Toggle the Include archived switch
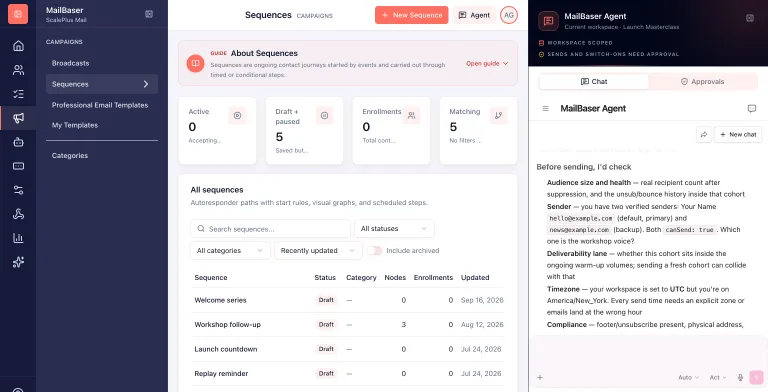Image resolution: width=768 pixels, height=392 pixels. 374,250
